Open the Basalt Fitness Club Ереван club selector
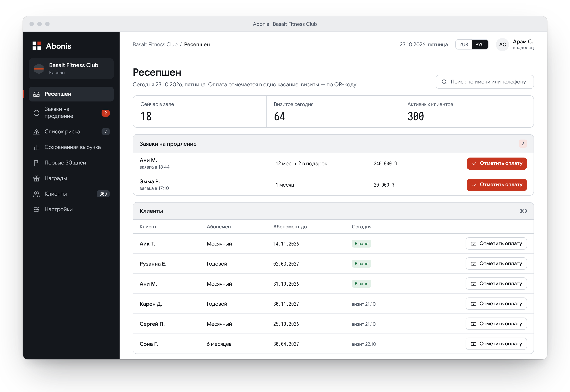Image resolution: width=570 pixels, height=392 pixels. [71, 69]
